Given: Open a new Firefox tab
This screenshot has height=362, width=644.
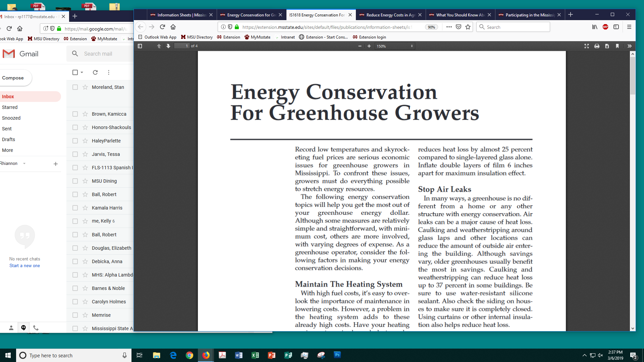Looking at the screenshot, I should point(571,15).
